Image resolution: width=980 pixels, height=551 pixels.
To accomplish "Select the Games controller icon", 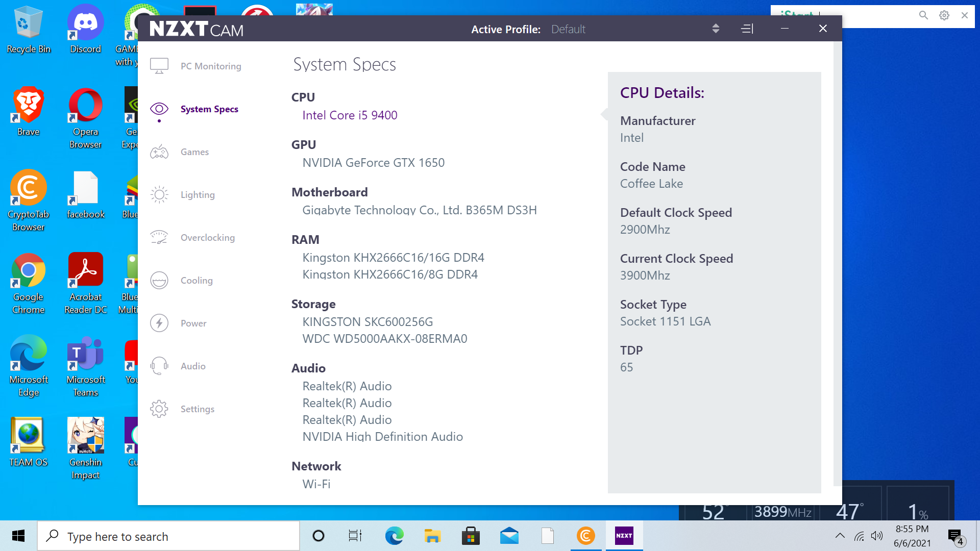I will tap(159, 152).
